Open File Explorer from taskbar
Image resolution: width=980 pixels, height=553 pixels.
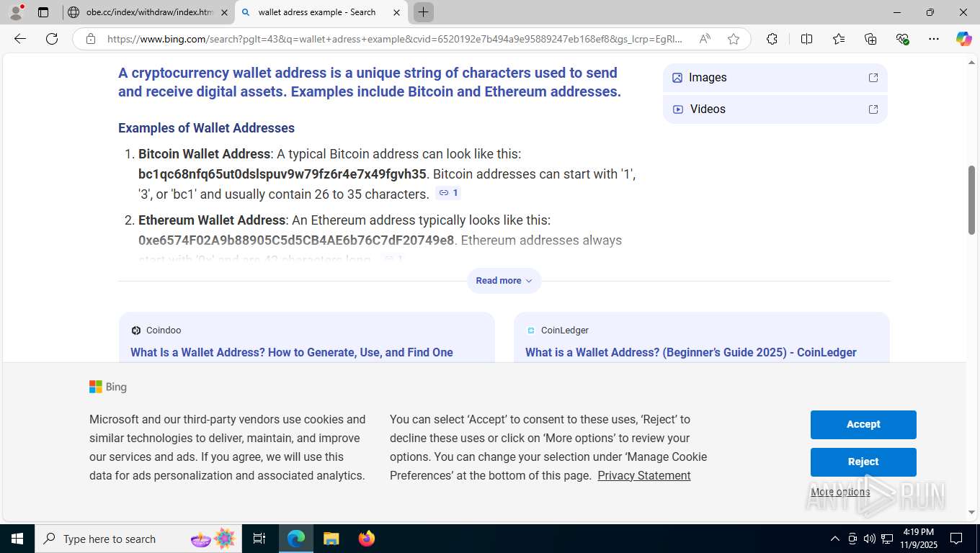coord(331,539)
